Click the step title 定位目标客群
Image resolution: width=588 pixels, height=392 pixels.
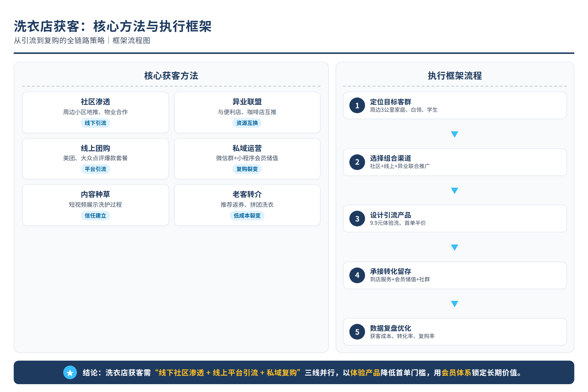[x=391, y=102]
